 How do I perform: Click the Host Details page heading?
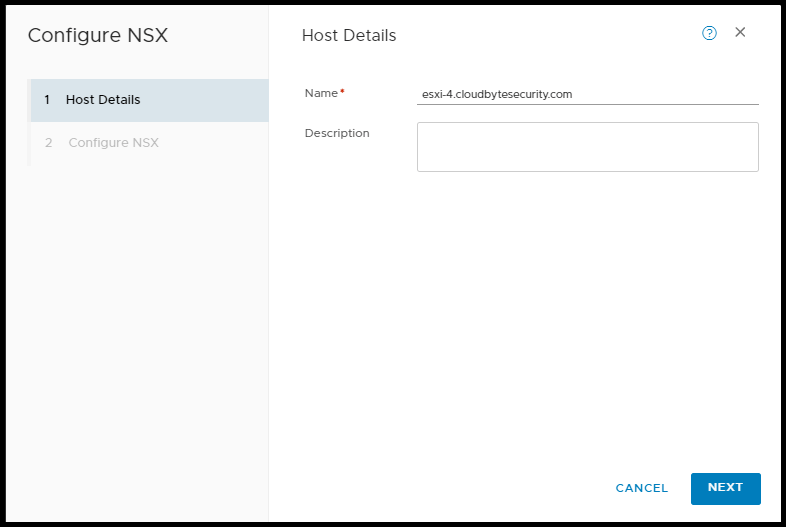pos(349,36)
